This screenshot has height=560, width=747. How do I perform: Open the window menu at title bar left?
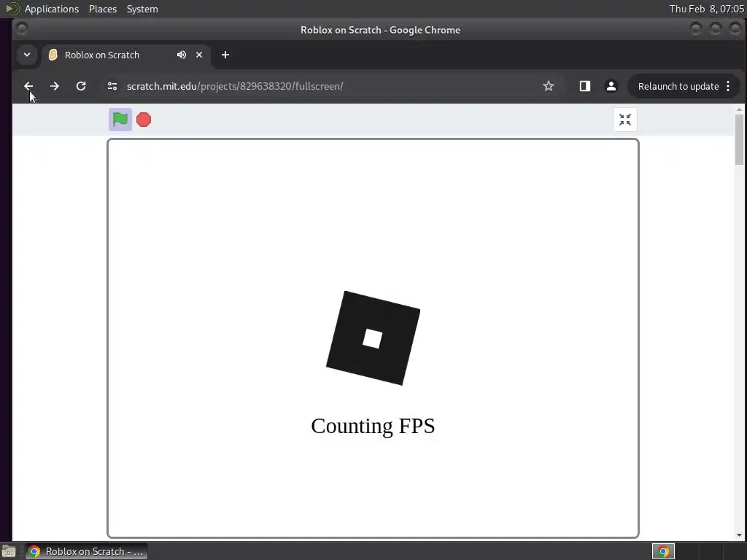(x=21, y=29)
